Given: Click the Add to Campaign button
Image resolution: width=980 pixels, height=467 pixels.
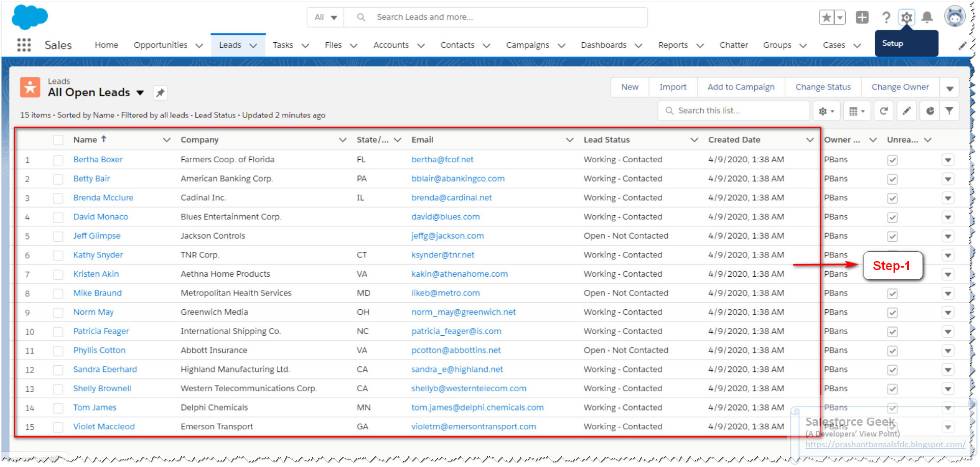Looking at the screenshot, I should [x=741, y=87].
